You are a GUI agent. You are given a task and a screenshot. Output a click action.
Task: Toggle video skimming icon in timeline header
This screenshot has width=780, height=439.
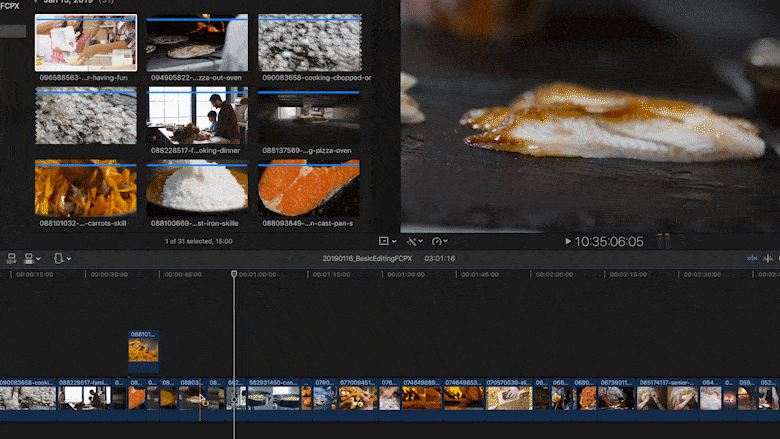[752, 258]
